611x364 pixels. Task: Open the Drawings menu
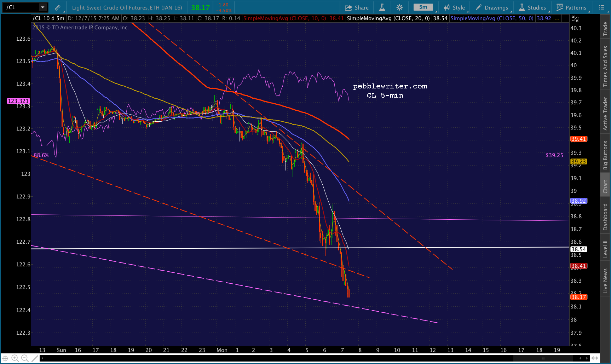point(492,7)
